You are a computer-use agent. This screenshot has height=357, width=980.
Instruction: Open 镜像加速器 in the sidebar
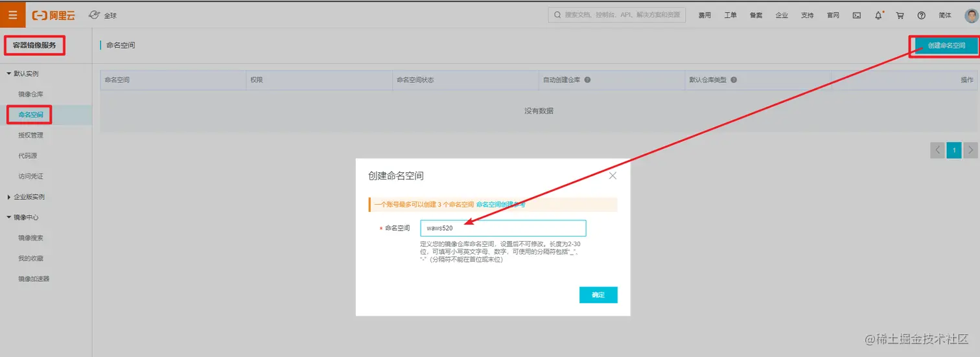tap(34, 279)
